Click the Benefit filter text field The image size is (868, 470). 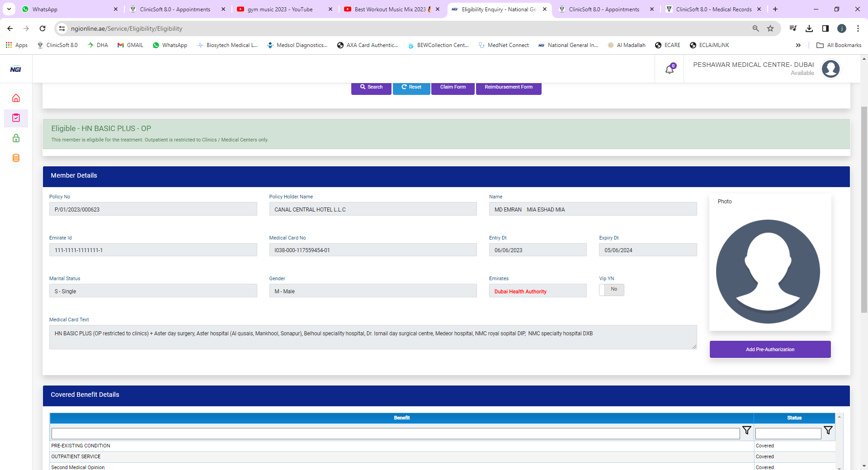(x=395, y=433)
